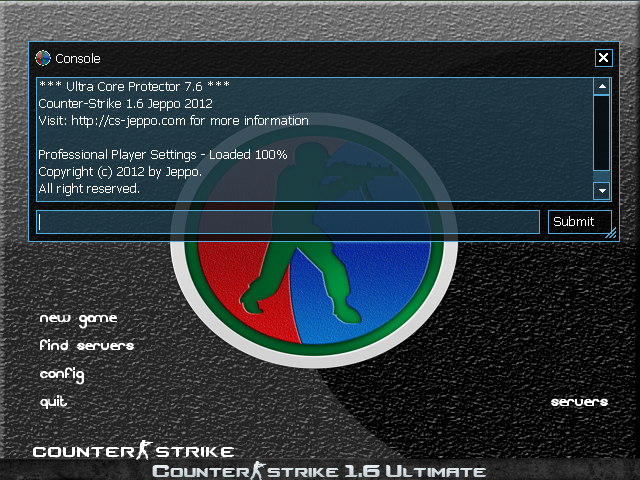Start a new game
640x480 pixels.
[78, 319]
